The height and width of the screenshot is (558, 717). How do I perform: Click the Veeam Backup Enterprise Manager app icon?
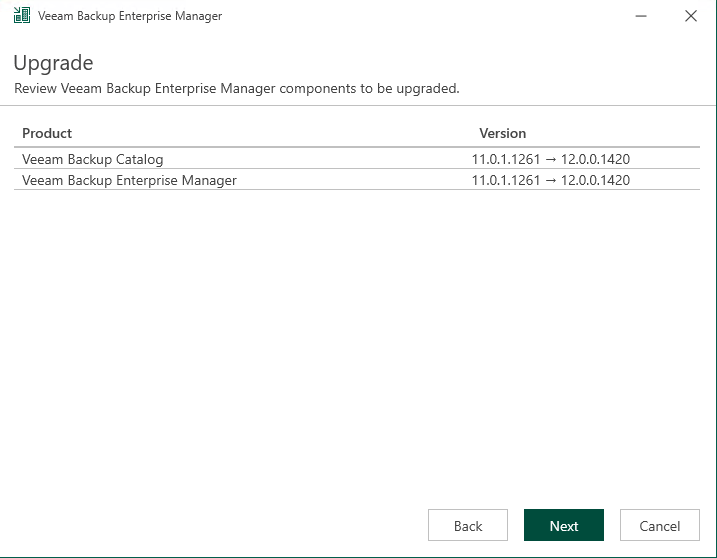[21, 15]
